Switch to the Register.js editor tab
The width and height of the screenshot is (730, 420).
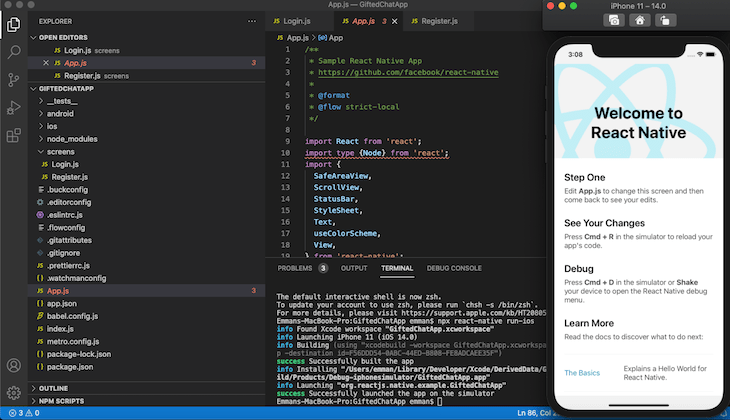pos(435,21)
